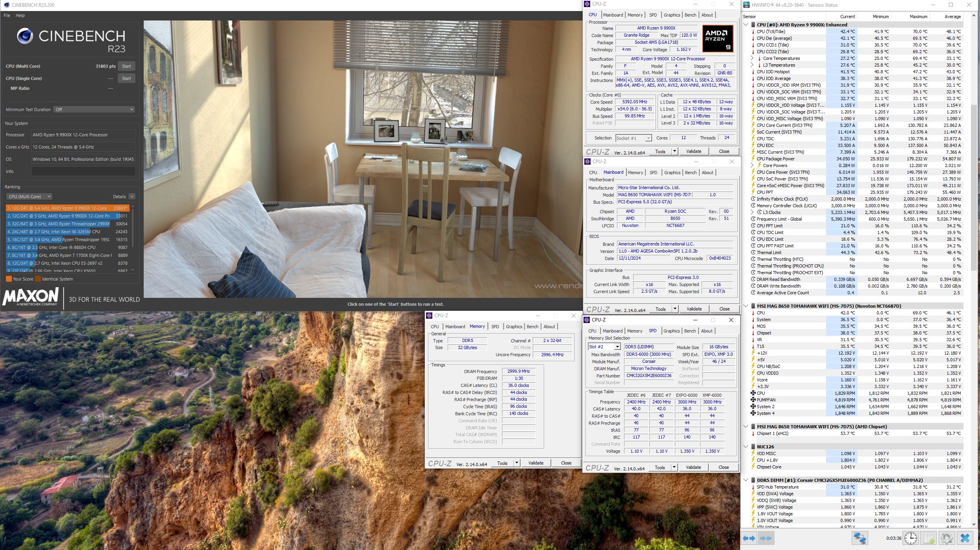Click Tools button in CPU-Z Mainboard window
980x550 pixels.
tap(660, 309)
